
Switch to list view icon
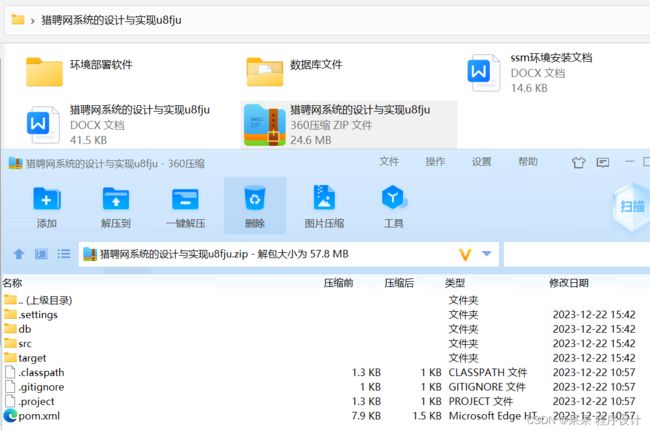pos(63,254)
